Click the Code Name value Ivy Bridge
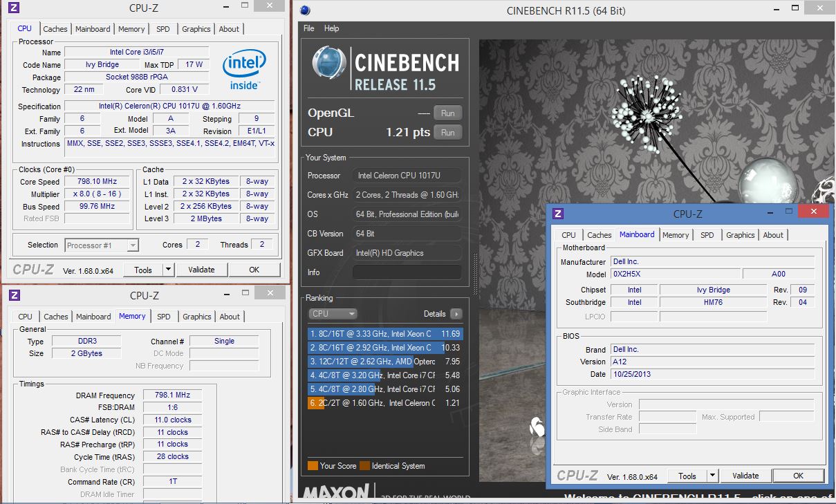Image resolution: width=836 pixels, height=504 pixels. [102, 64]
